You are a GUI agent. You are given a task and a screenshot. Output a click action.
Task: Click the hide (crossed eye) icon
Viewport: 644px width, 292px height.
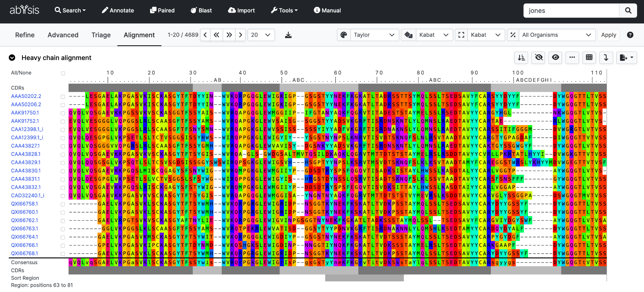[x=539, y=58]
